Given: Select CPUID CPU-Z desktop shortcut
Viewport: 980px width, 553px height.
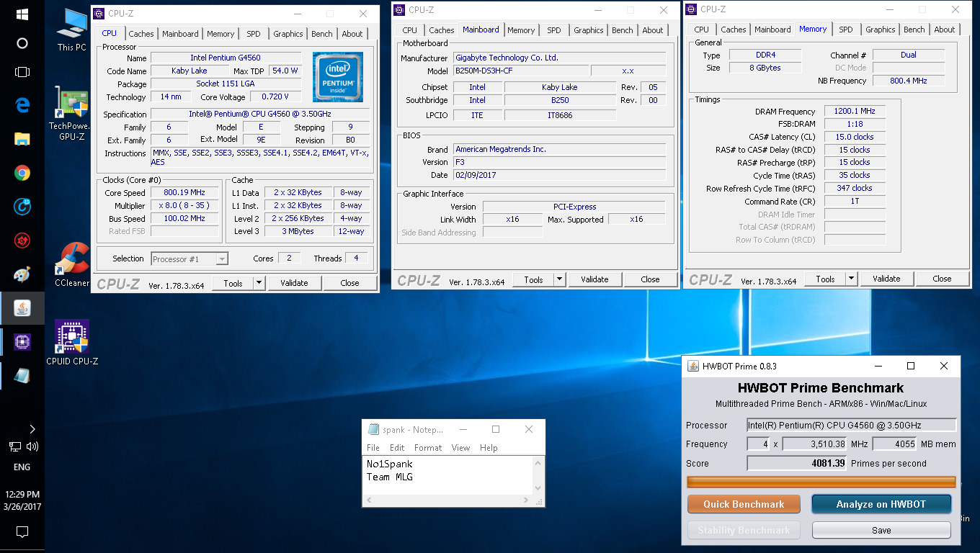Looking at the screenshot, I should pyautogui.click(x=71, y=343).
